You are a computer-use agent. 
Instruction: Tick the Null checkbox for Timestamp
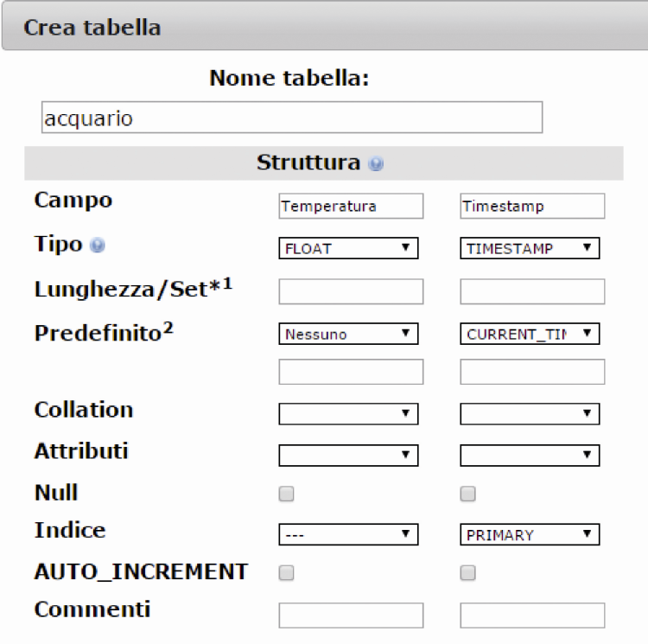coord(467,494)
